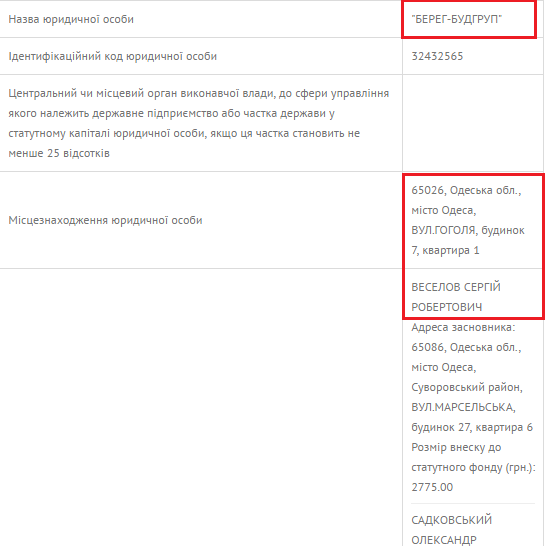Click the "ВУЛ.МАРСЕЛЬСЬКА" street text
The image size is (545, 546).
(x=463, y=407)
